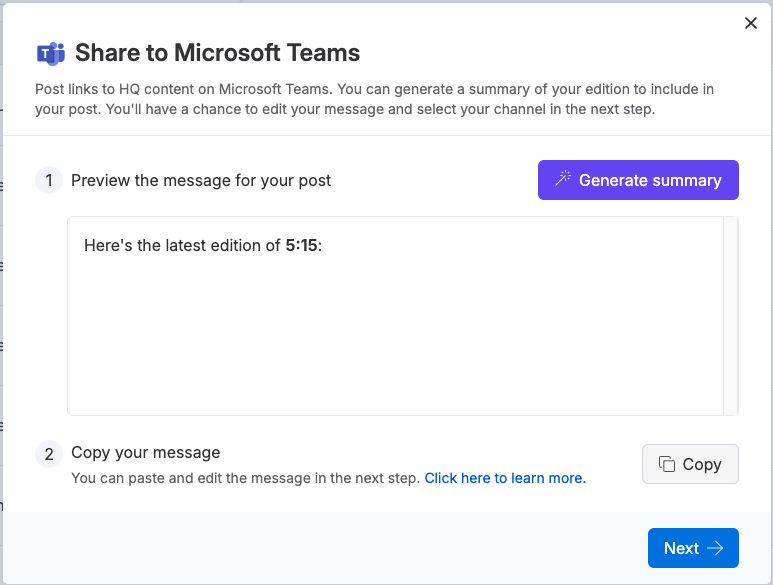Click the Generate summary button
This screenshot has width=773, height=585.
638,180
